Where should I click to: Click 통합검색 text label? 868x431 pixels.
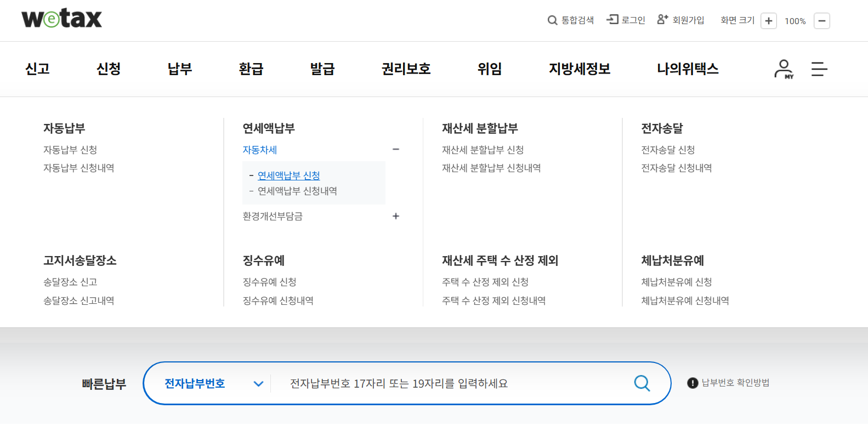pos(577,20)
